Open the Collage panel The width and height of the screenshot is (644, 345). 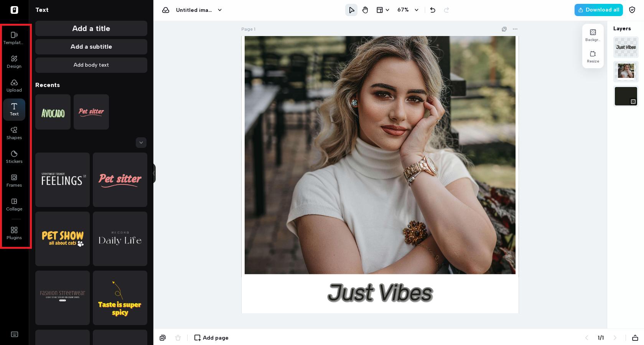pos(14,204)
